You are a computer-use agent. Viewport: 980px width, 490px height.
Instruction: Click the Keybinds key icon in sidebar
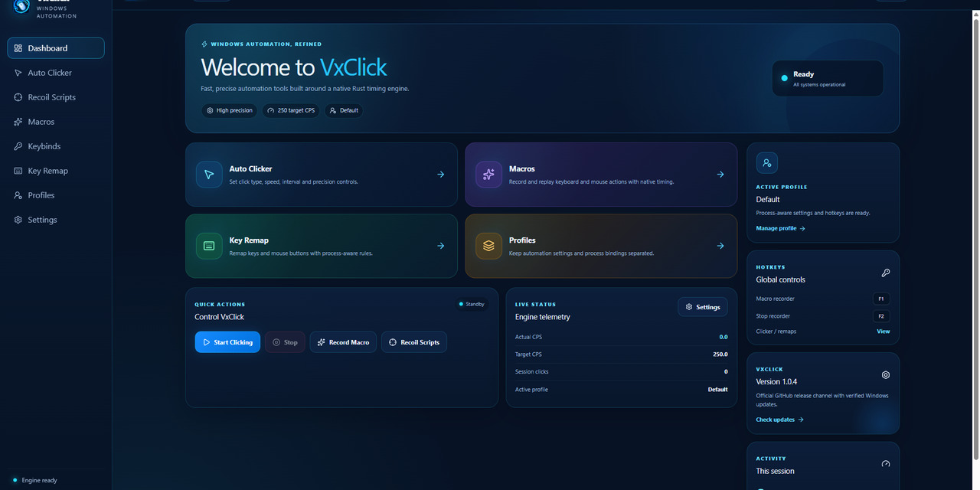(18, 146)
